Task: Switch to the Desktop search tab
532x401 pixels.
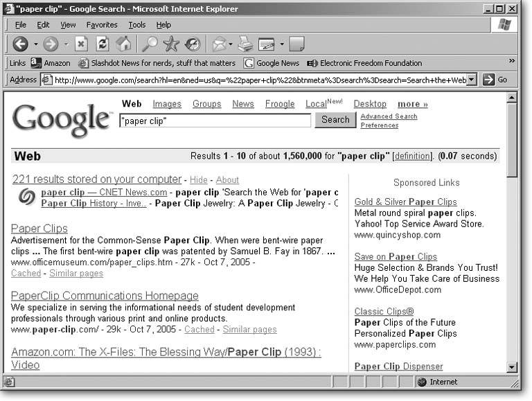Action: tap(370, 104)
